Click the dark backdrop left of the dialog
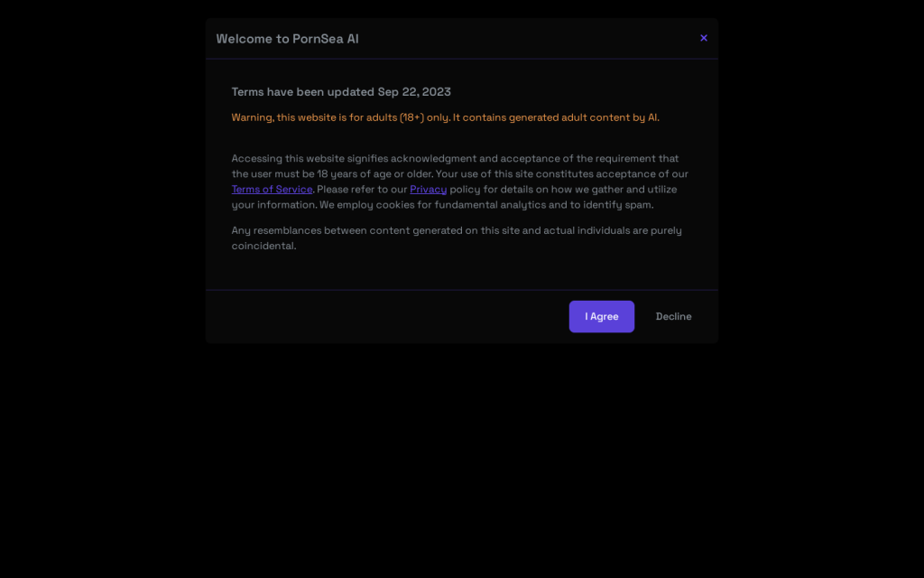Screen dimensions: 924x578 point(103,236)
